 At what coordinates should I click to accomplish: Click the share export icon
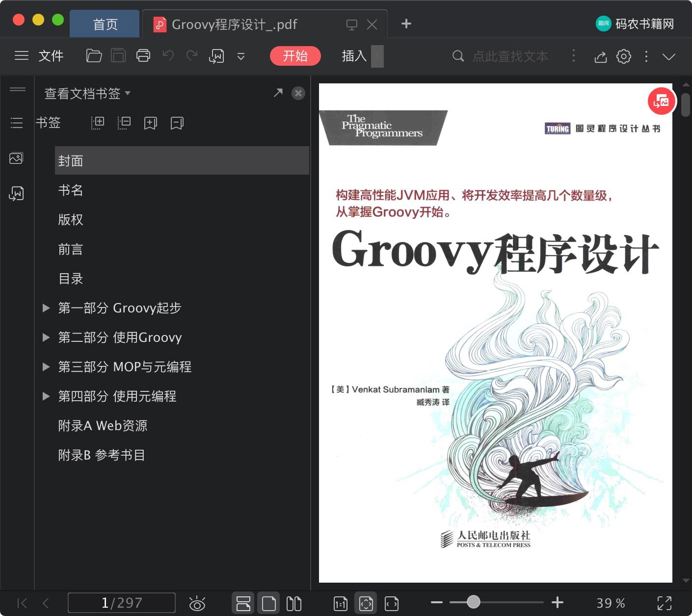[601, 57]
